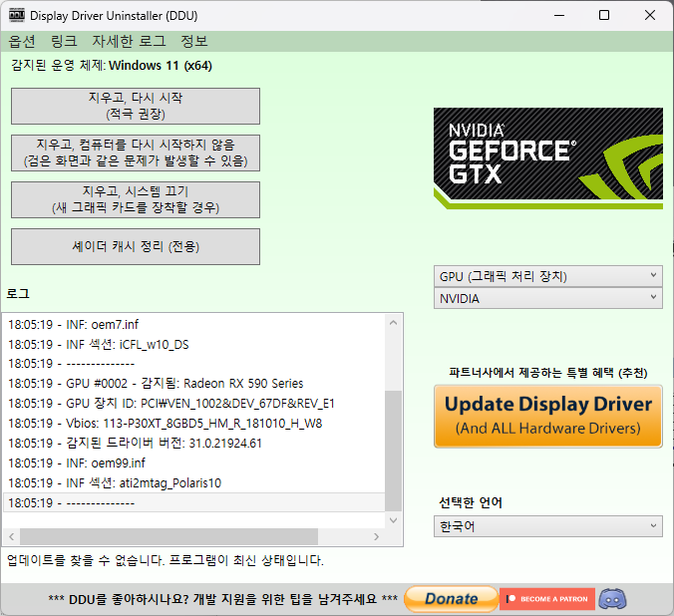Click log scroll down arrow
The image size is (674, 616).
pos(393,520)
